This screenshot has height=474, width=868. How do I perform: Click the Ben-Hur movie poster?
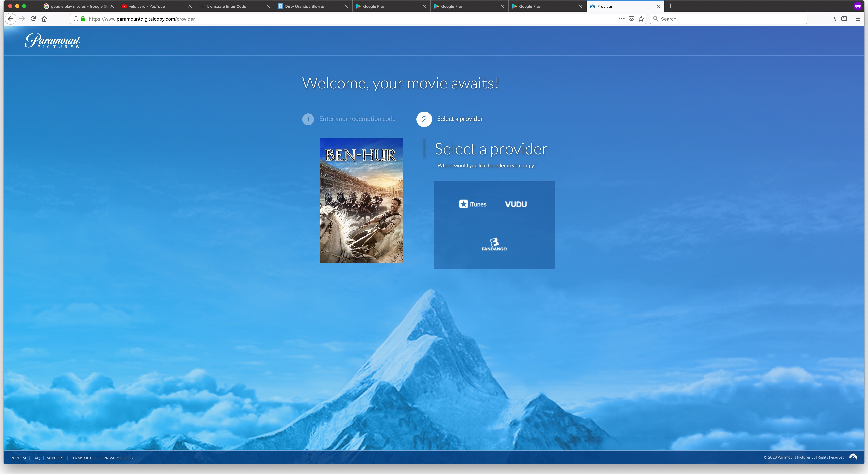click(361, 201)
